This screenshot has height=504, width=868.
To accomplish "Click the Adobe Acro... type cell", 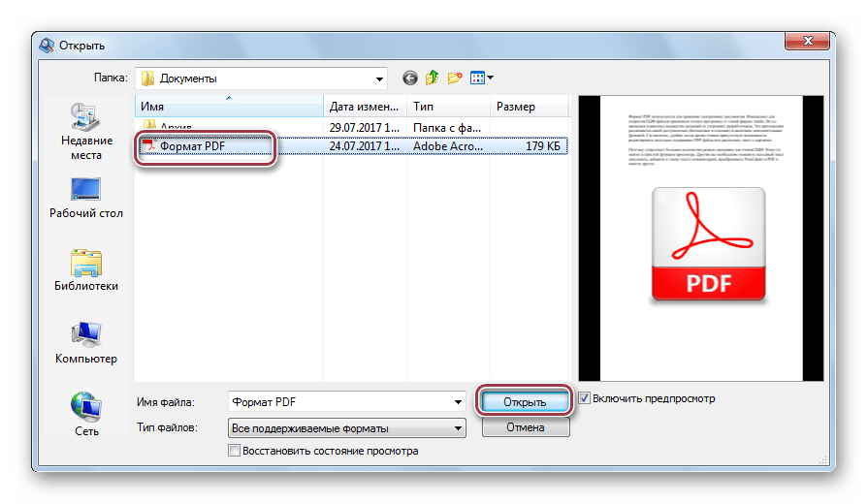I will (448, 146).
